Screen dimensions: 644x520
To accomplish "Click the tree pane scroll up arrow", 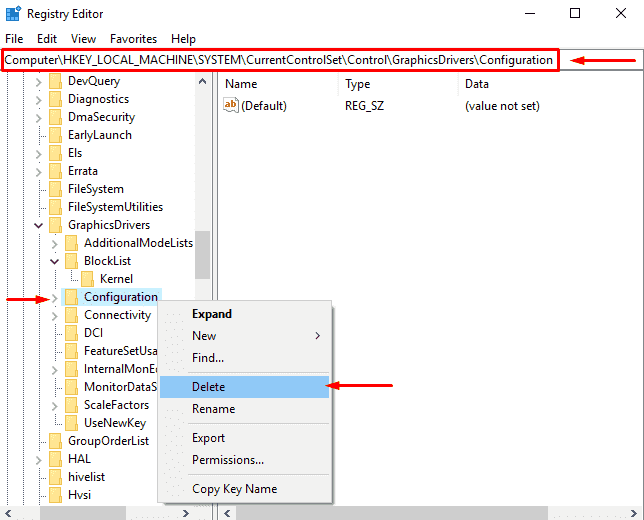I will pyautogui.click(x=202, y=81).
